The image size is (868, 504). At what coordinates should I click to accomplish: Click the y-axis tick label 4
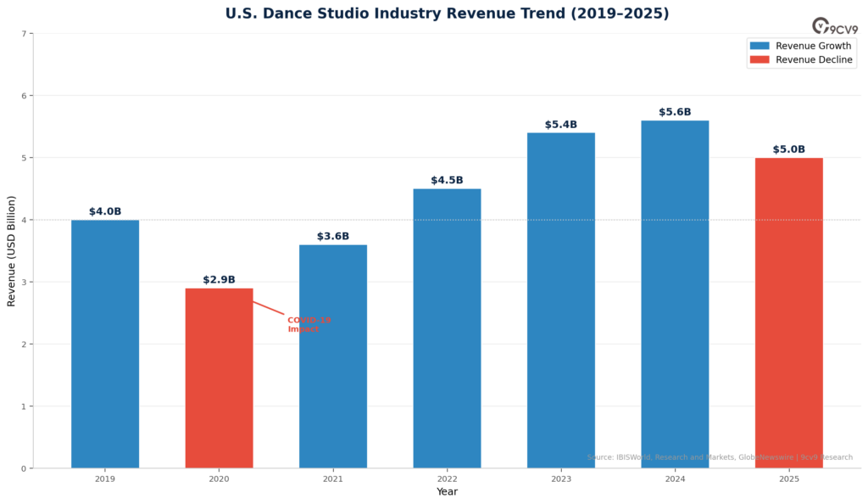[24, 220]
